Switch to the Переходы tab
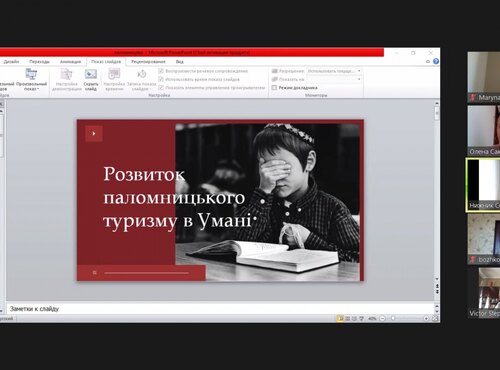The height and width of the screenshot is (370, 500). click(39, 62)
